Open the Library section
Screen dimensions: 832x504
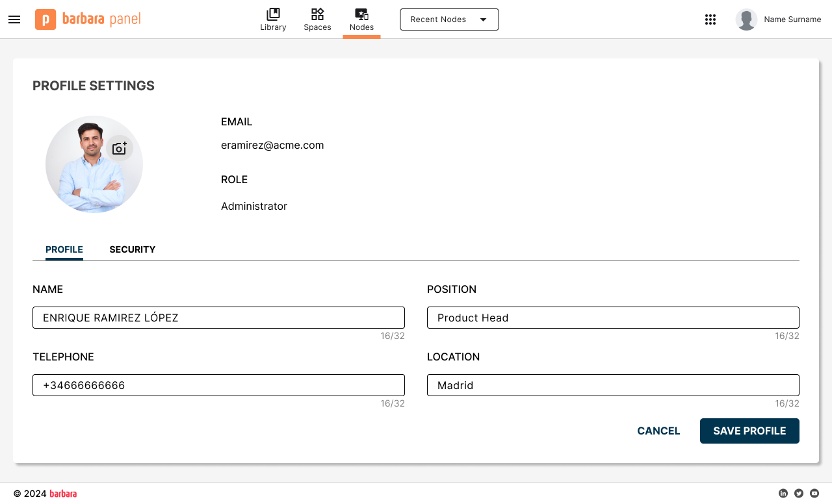273,19
